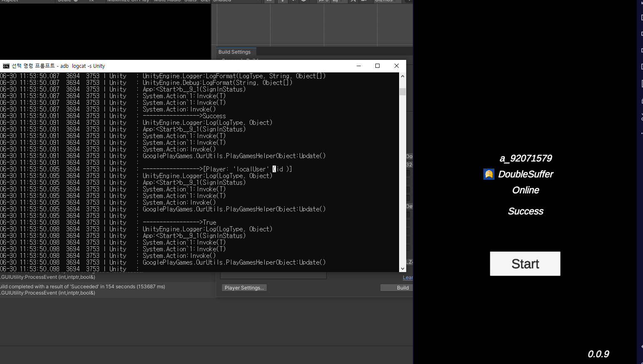Click the text field above Player Settings button
The image size is (643, 364).
273,276
